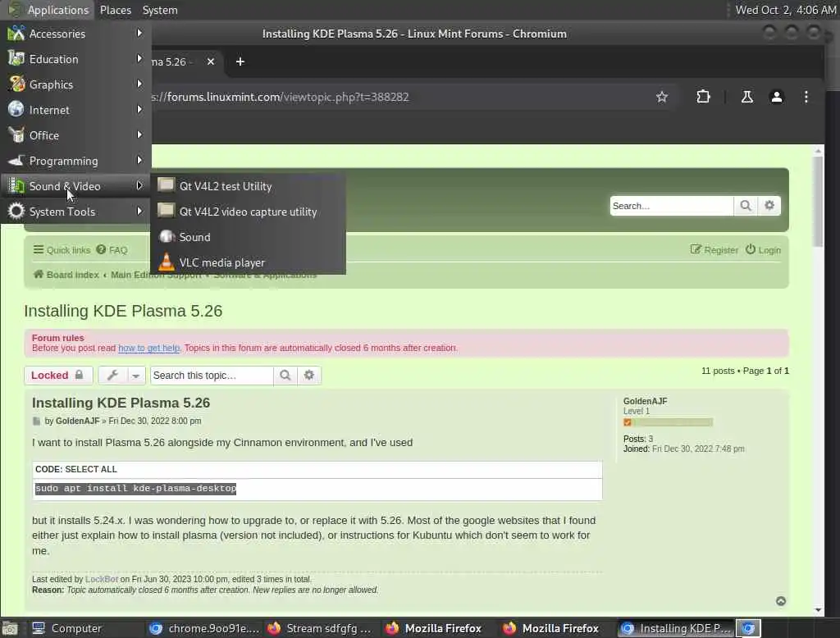
Task: Open the Chrome Labs flask icon
Action: point(746,97)
